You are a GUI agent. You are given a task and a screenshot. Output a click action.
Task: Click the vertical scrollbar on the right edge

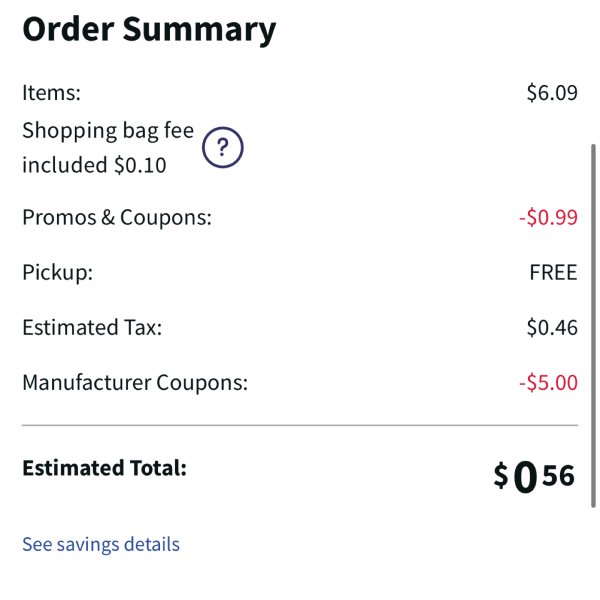[593, 326]
